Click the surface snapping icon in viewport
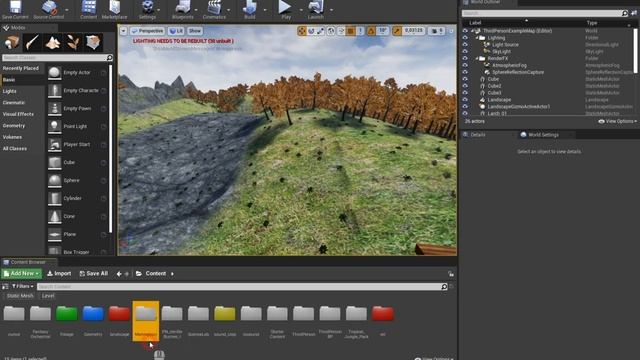 tap(341, 31)
